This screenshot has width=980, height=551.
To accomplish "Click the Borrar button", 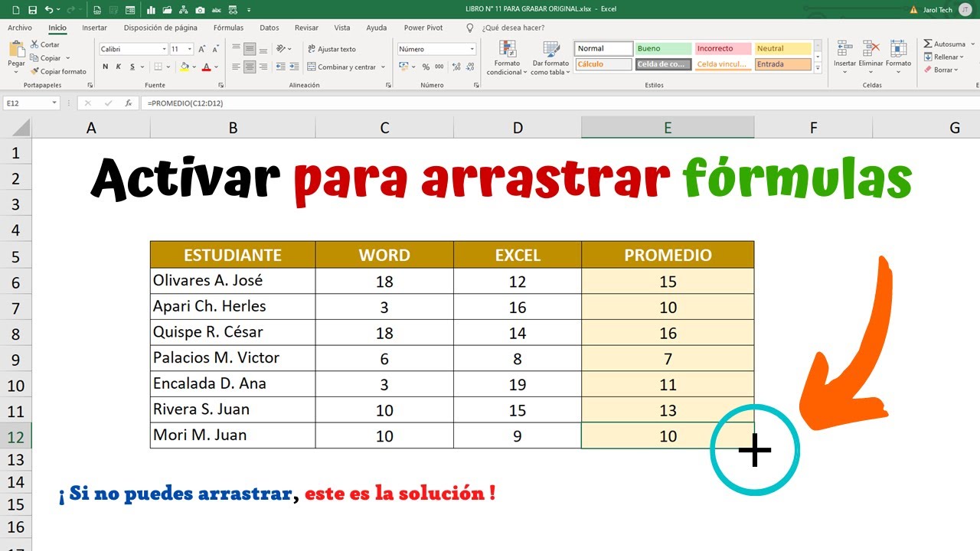I will (x=939, y=70).
